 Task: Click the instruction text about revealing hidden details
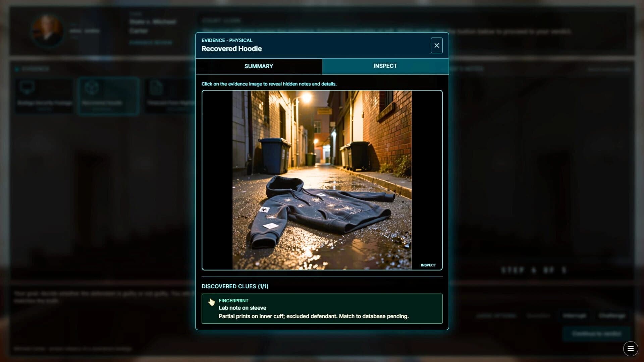click(x=269, y=84)
